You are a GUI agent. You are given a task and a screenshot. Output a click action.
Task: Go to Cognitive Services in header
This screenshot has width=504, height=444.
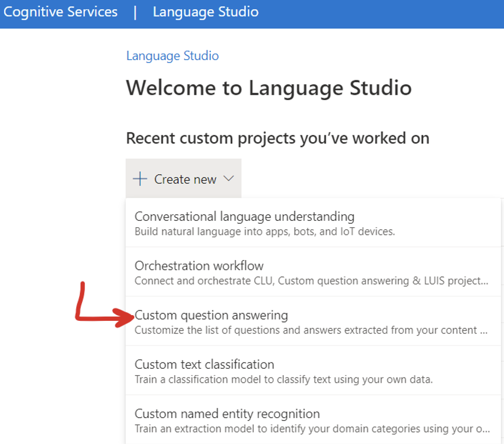[x=61, y=12]
